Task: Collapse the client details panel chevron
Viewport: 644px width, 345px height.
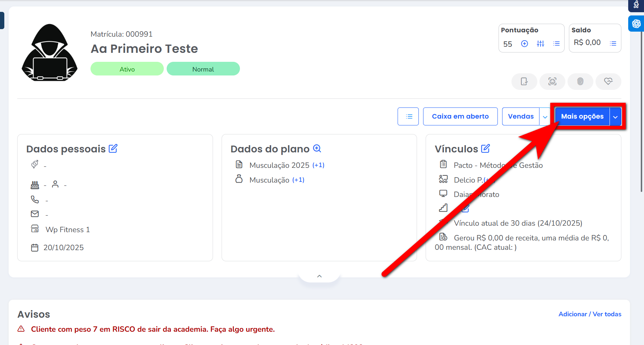Action: click(319, 276)
